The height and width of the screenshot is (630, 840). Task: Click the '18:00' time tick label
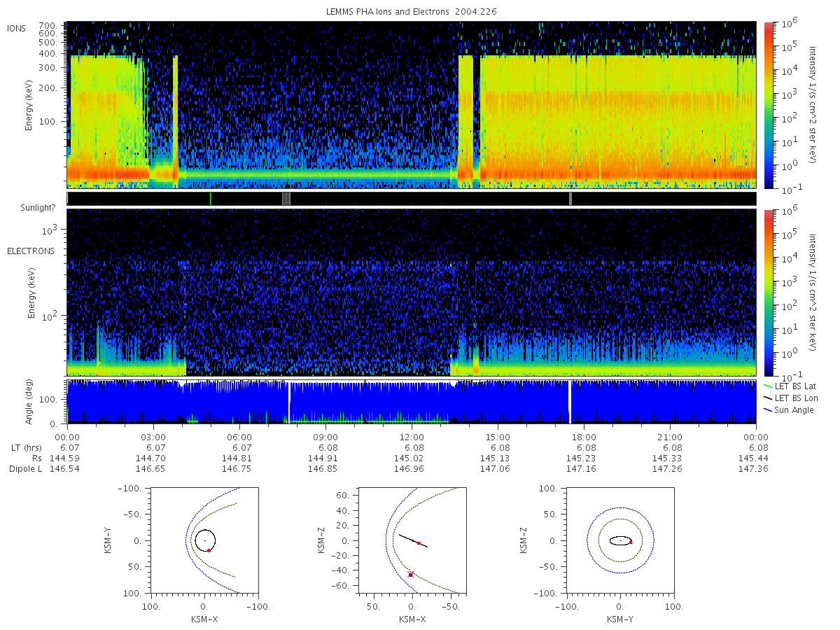(584, 436)
